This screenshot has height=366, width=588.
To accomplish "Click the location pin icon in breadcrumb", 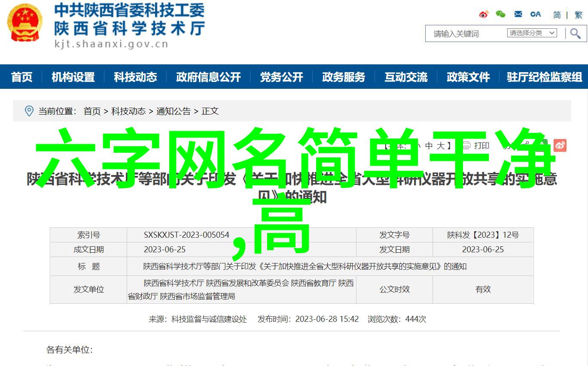I will (29, 111).
